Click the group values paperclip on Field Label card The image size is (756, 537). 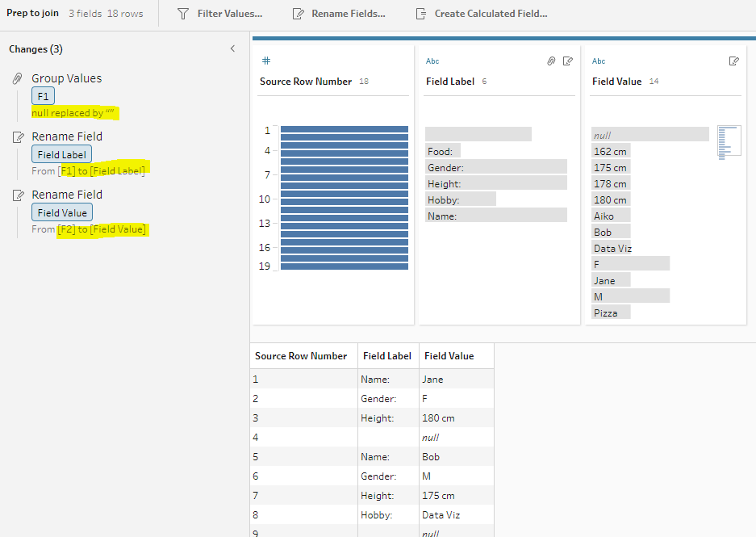(x=551, y=61)
